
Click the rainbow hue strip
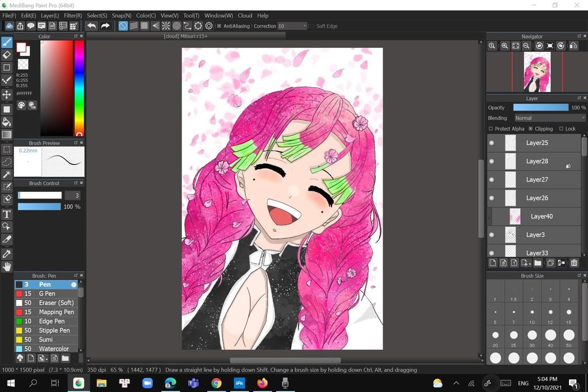[79, 87]
